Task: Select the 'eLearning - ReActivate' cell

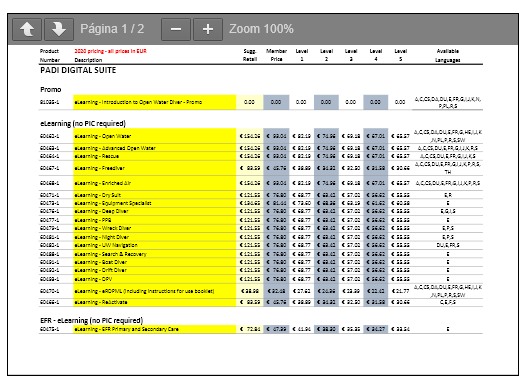Action: (x=155, y=302)
